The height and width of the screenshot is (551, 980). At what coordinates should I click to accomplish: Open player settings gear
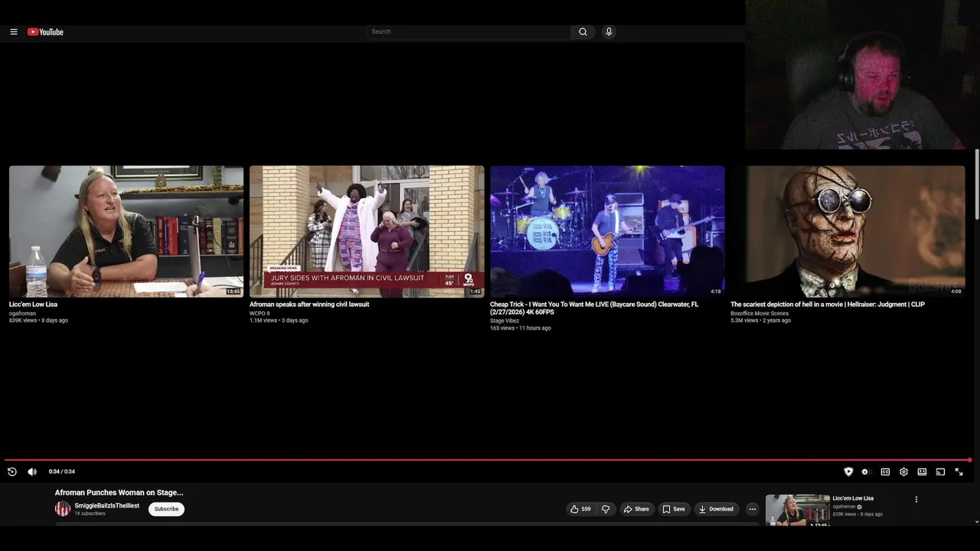[903, 472]
